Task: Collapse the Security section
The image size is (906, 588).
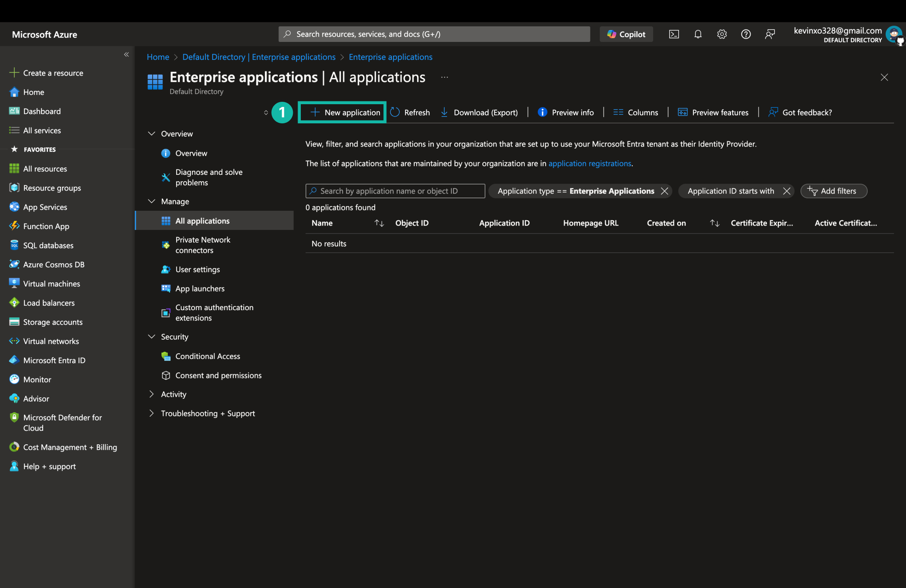Action: click(151, 337)
